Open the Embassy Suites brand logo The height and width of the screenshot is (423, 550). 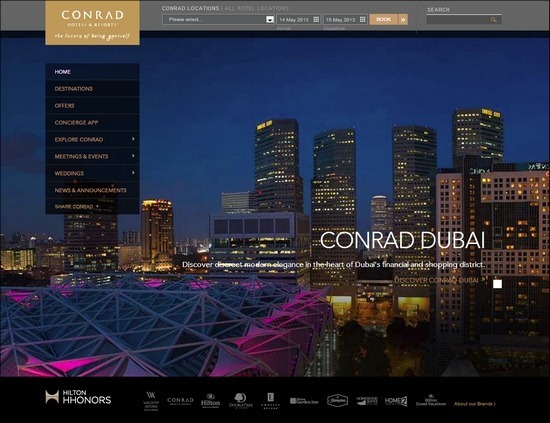270,401
